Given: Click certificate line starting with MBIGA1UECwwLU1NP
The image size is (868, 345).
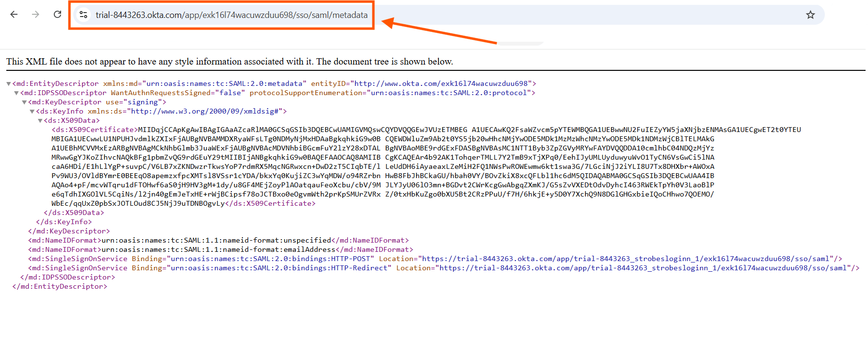Looking at the screenshot, I should (x=383, y=139).
